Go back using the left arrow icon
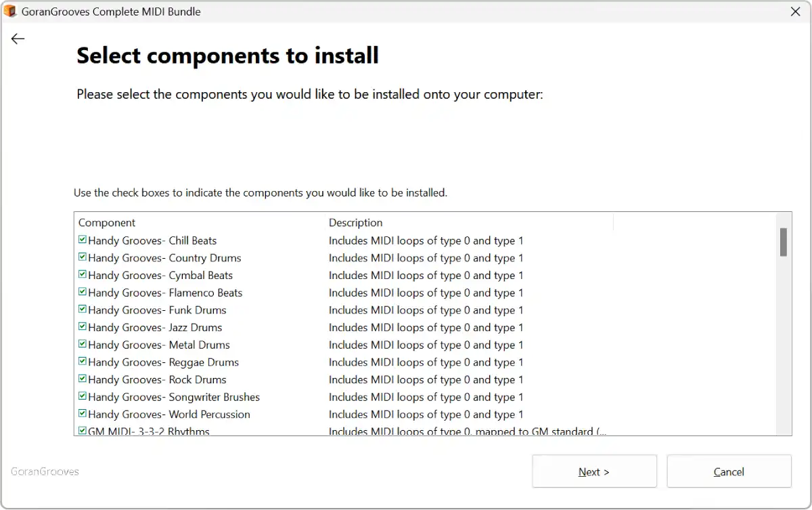The image size is (812, 510). (x=18, y=39)
